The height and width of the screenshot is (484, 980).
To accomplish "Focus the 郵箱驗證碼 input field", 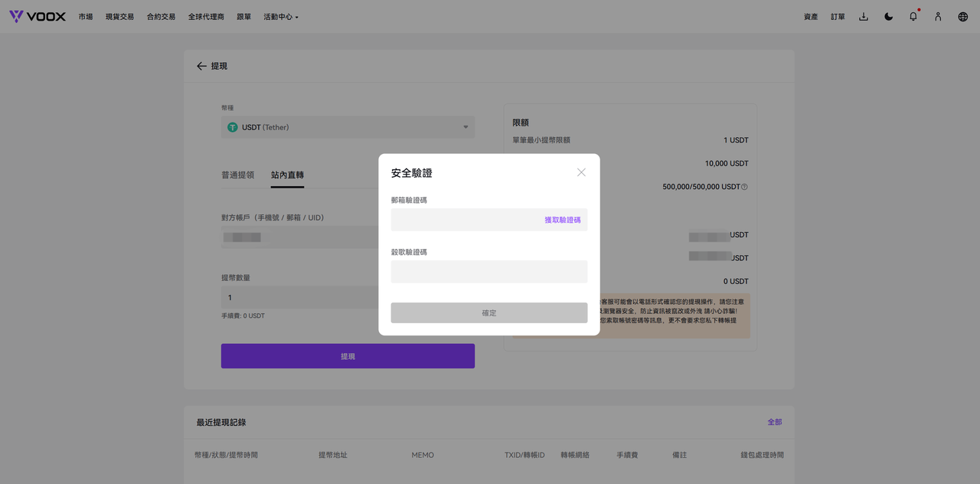I will point(489,220).
